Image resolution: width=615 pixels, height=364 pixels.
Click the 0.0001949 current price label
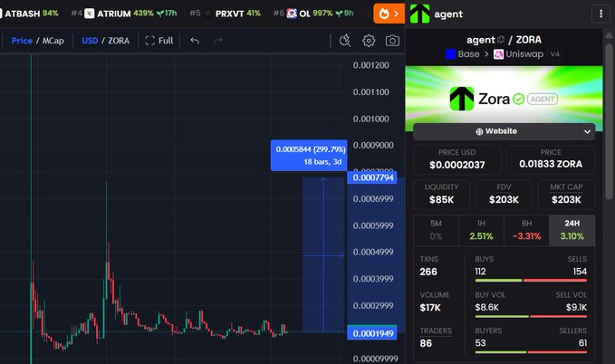tap(372, 333)
